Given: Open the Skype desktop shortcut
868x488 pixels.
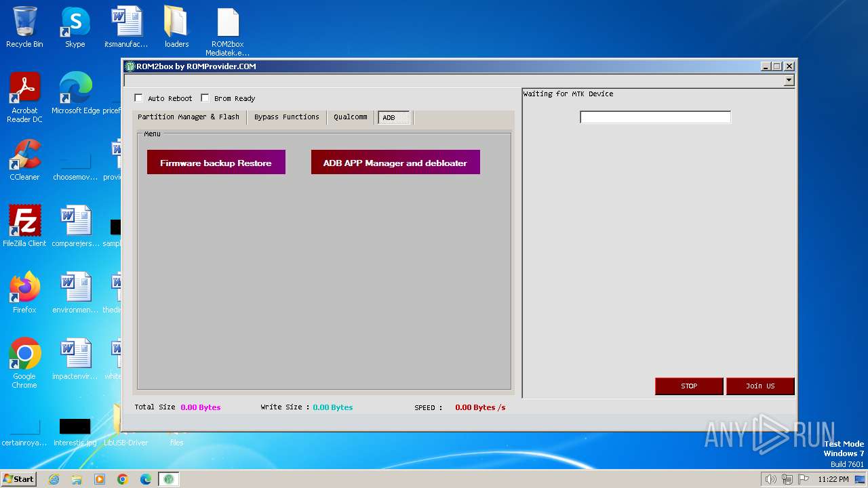Looking at the screenshot, I should [x=75, y=27].
